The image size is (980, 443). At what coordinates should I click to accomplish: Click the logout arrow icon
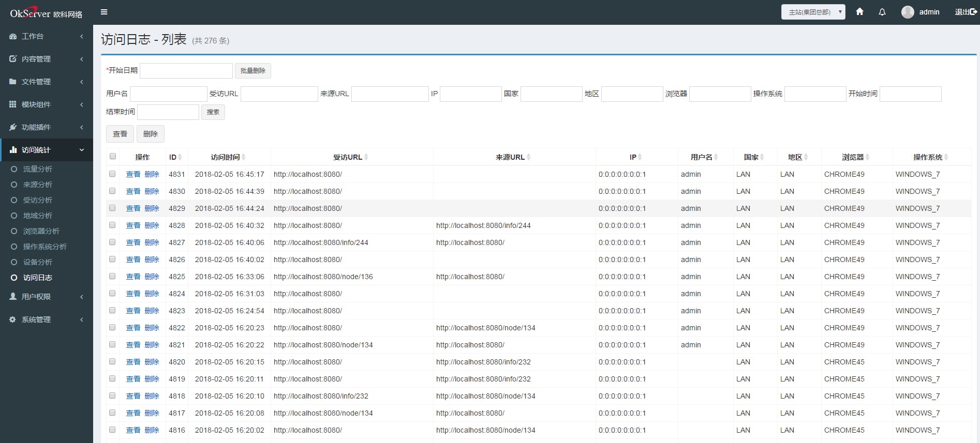pyautogui.click(x=974, y=12)
